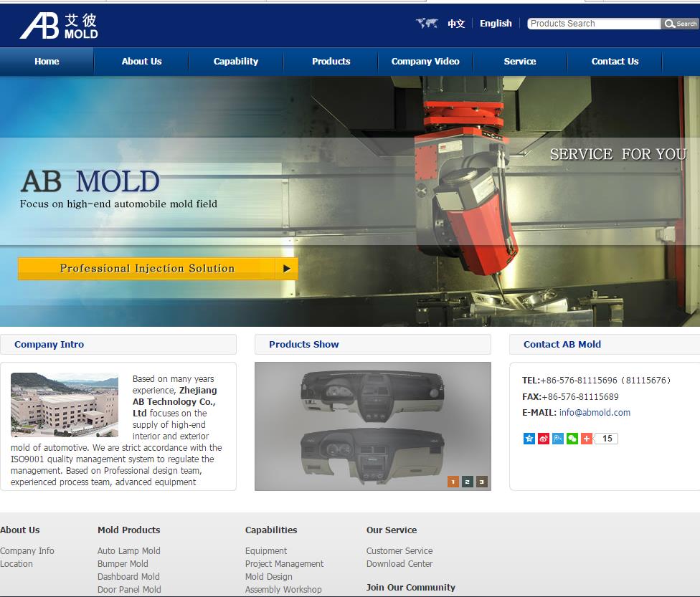Click the Contact AB Mold heading
The width and height of the screenshot is (700, 597).
(x=562, y=345)
